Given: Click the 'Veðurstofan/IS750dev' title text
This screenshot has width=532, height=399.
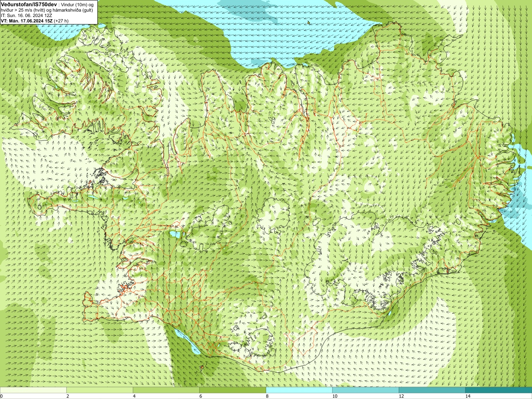Looking at the screenshot, I should [x=29, y=4].
